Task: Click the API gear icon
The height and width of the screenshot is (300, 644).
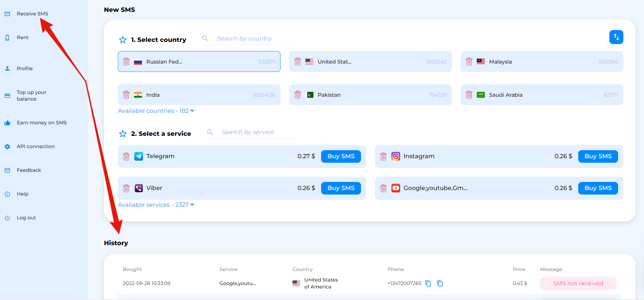Action: [7, 147]
